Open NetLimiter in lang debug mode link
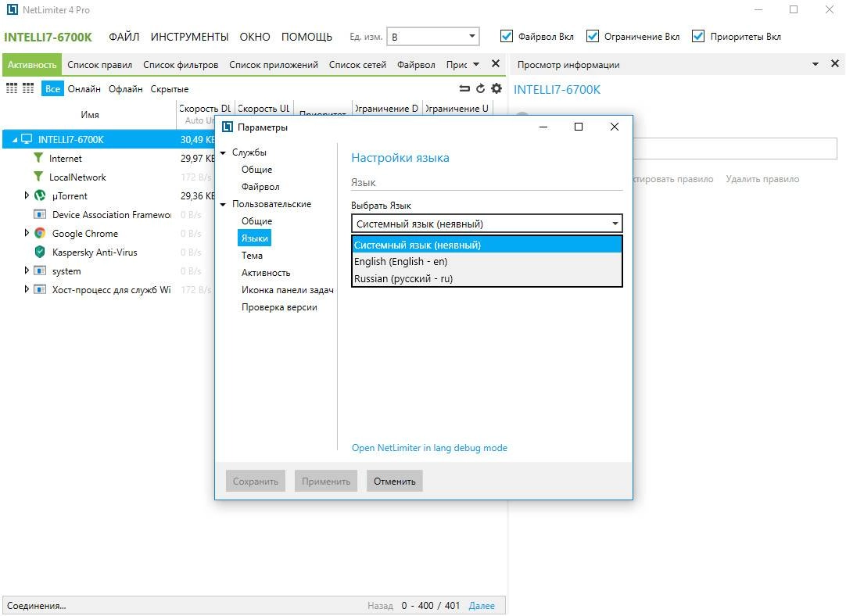Viewport: 846px width, 616px height. (x=429, y=448)
